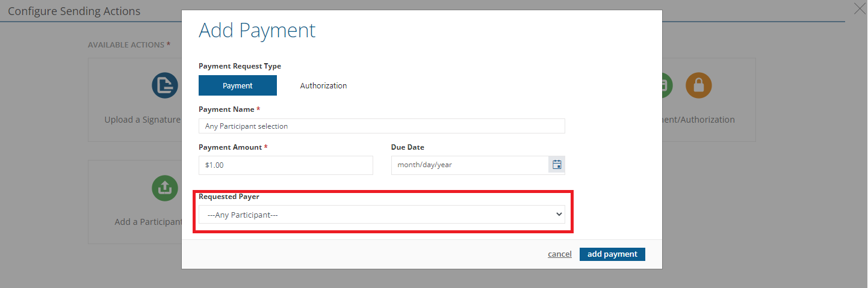Screen dimensions: 868x288
Task: Click the Payment Name input field
Action: (382, 126)
